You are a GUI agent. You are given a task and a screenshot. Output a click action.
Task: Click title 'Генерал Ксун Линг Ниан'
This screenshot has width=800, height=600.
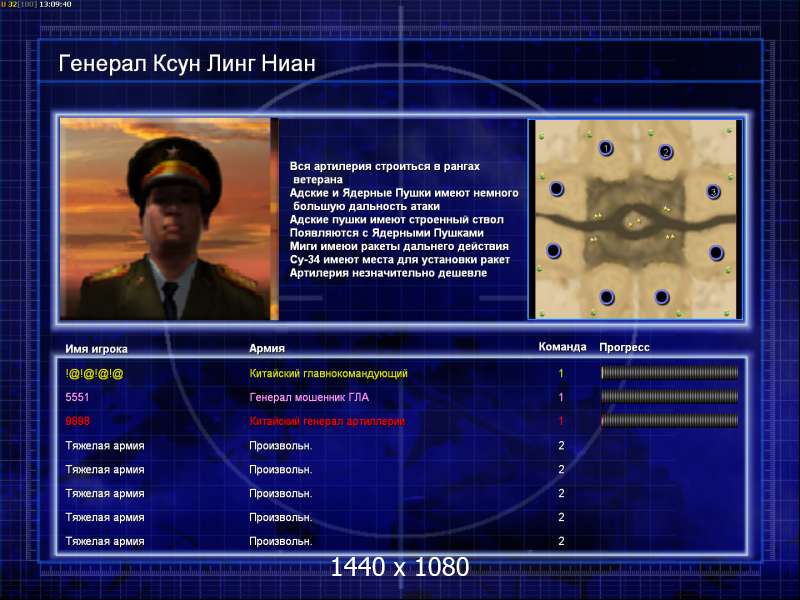pos(187,64)
